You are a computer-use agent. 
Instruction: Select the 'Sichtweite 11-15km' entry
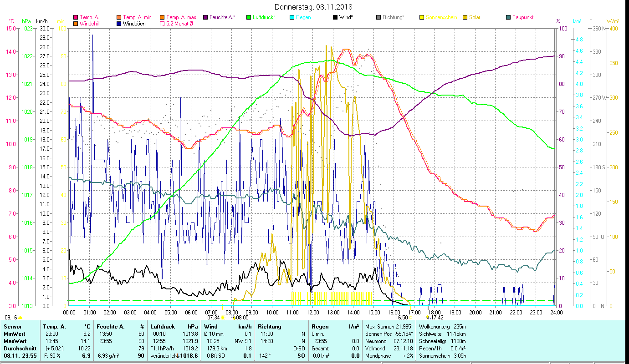(442, 334)
